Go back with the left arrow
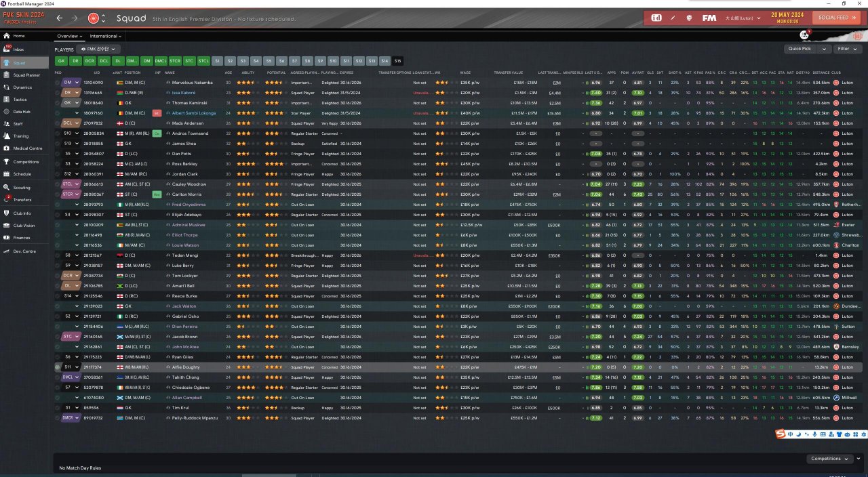 click(x=60, y=18)
